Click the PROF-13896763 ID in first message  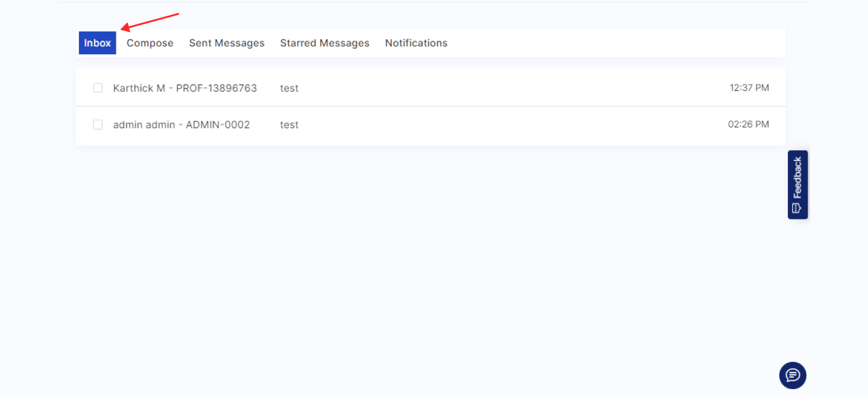coord(216,88)
